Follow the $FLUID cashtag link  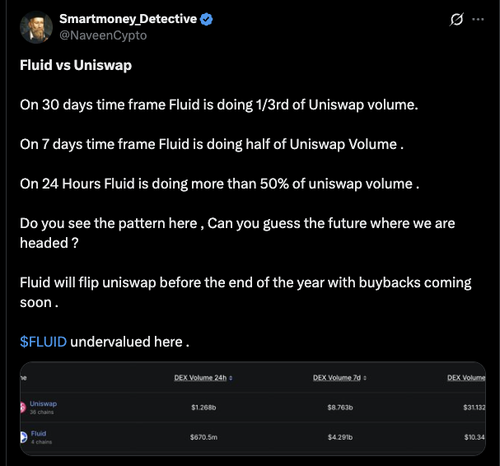click(43, 342)
